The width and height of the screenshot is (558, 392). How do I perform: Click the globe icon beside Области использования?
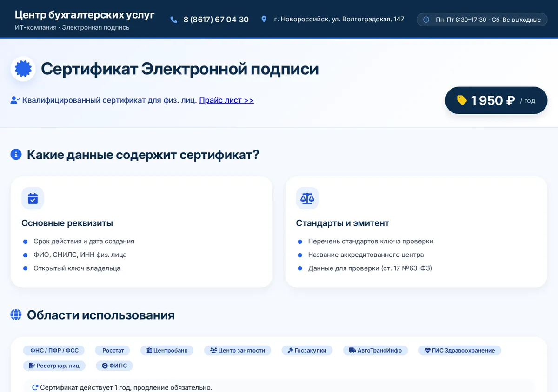click(x=16, y=315)
